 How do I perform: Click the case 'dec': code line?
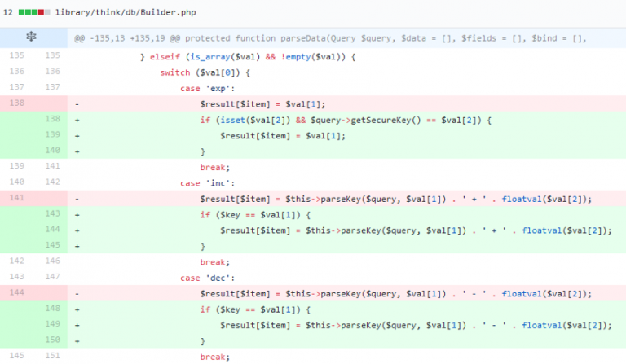pos(207,278)
